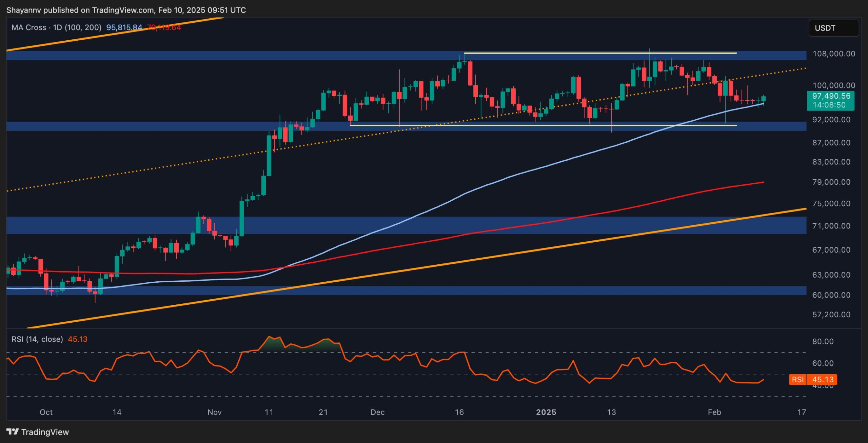Screen dimensions: 868x443
Task: Click the 100 MA value 95,815.84
Action: (124, 27)
